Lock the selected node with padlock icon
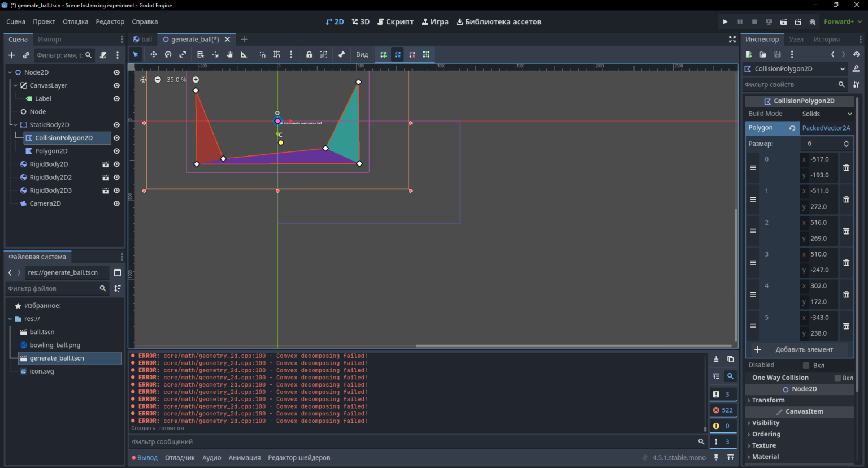The width and height of the screenshot is (868, 468). 309,55
